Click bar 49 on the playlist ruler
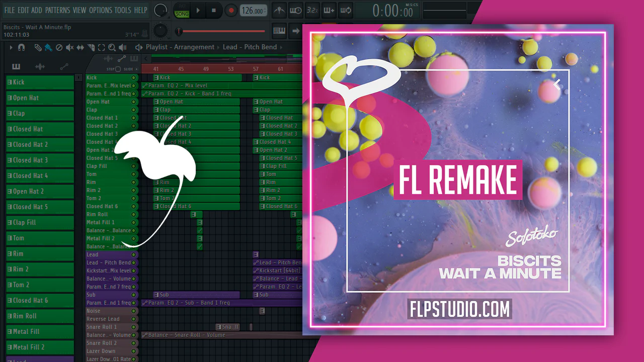 206,69
